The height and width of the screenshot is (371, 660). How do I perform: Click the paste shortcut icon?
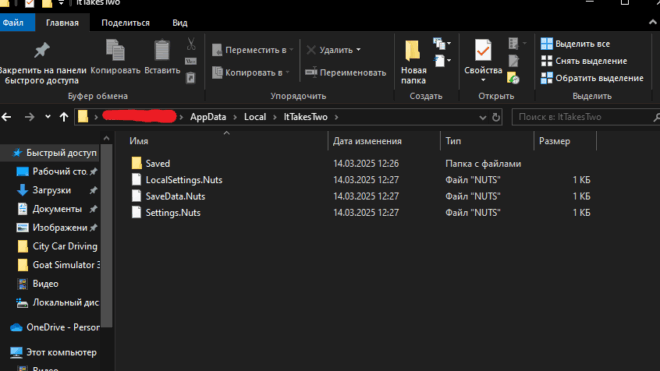[191, 78]
